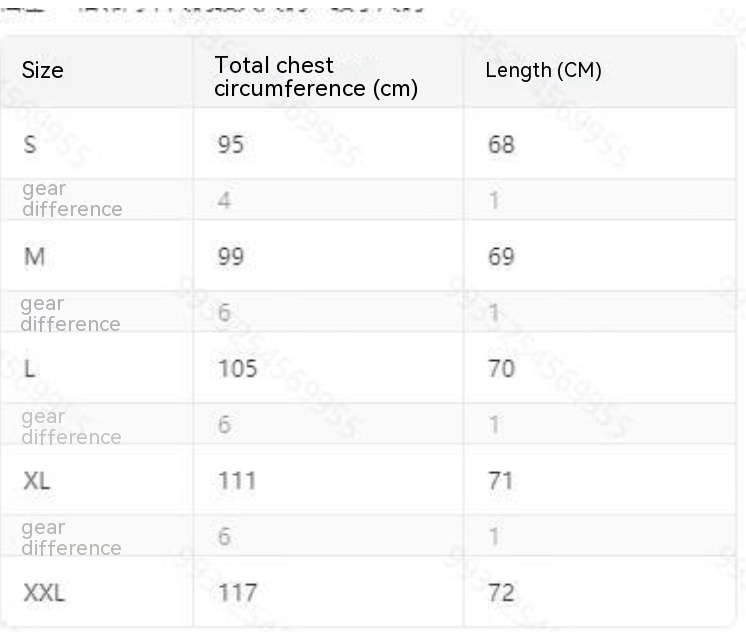Click the gear difference value 4
This screenshot has height=632, width=746.
(225, 200)
